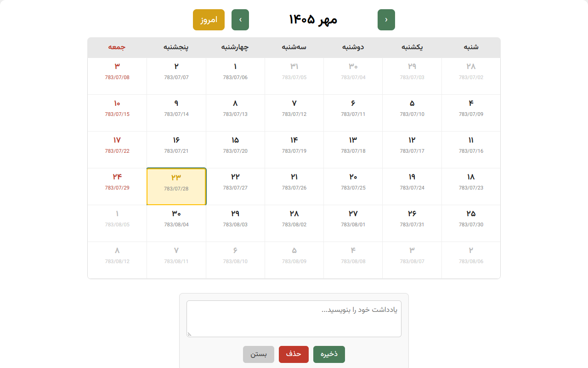Click the red جمعه weekday header

117,47
